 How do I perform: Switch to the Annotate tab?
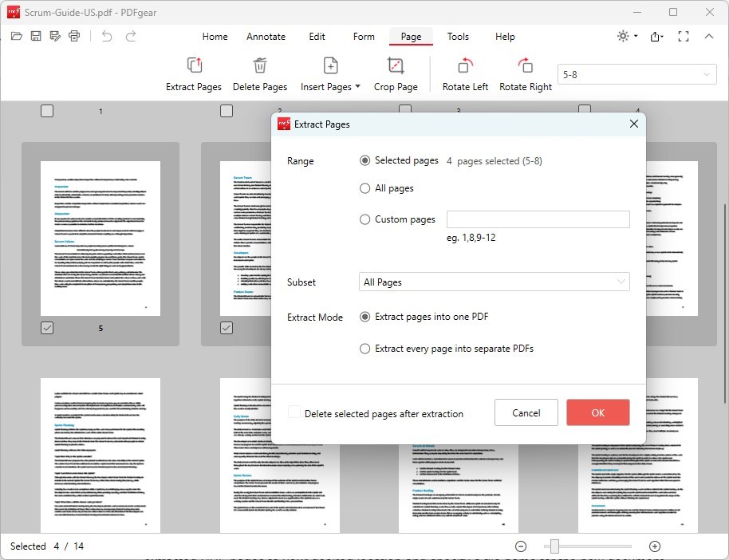(x=266, y=37)
